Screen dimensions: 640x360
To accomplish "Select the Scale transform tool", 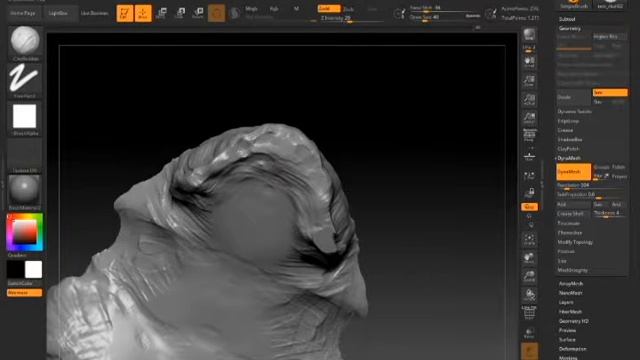I will click(180, 13).
